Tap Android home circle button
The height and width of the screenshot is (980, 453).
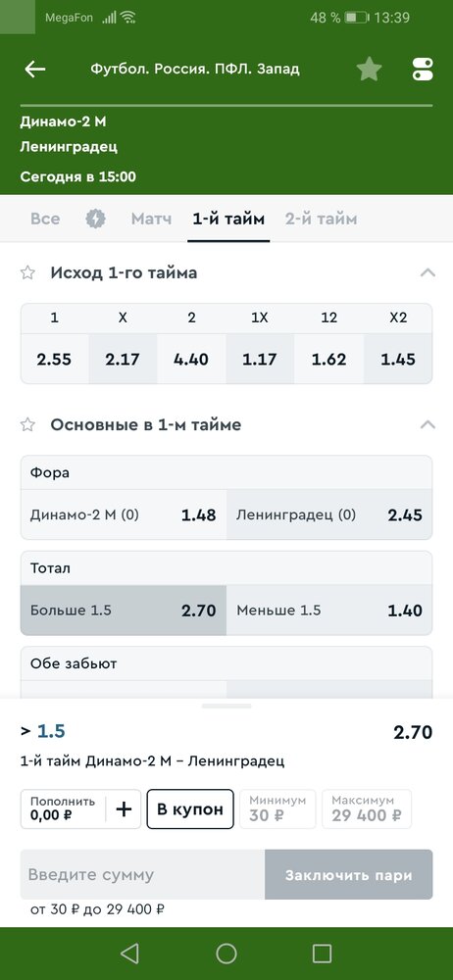226,954
